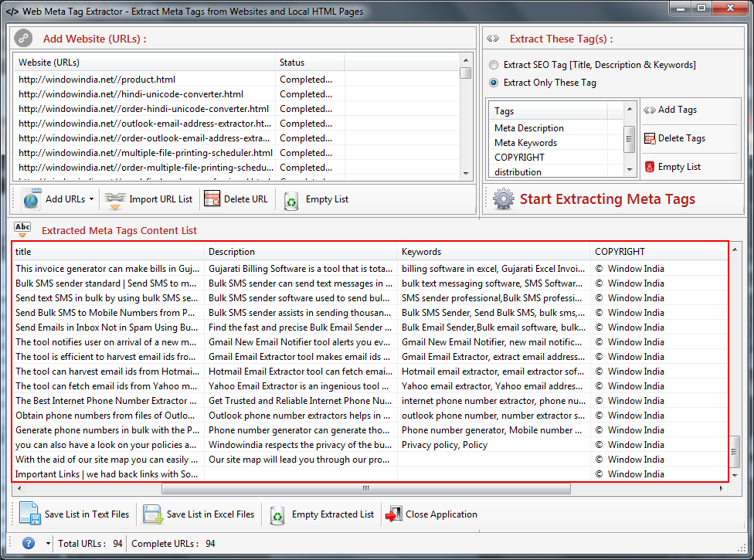Click 'Hotmail email extractor' keywords cell
The image size is (754, 560).
[x=493, y=372]
